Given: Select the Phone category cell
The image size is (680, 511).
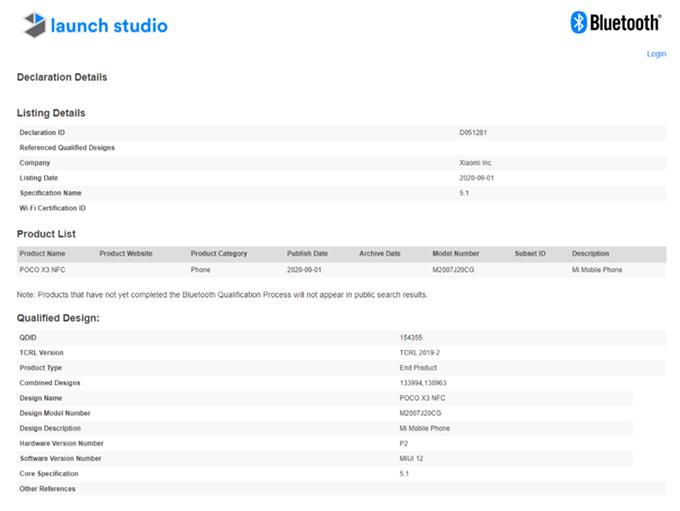Looking at the screenshot, I should pyautogui.click(x=200, y=270).
